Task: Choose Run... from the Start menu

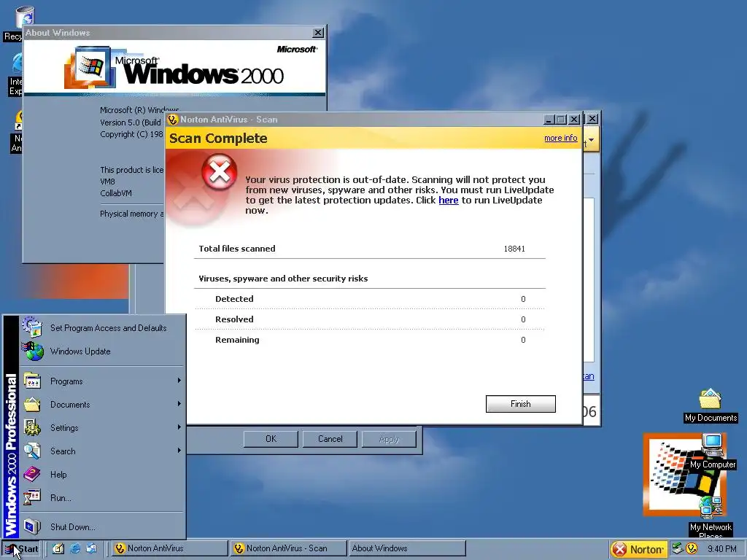Action: 102,497
